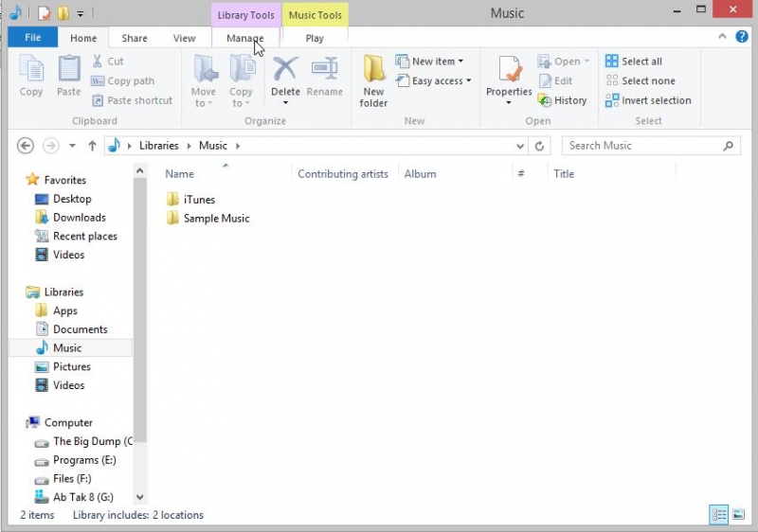Open address bar history dropdown arrow

520,146
